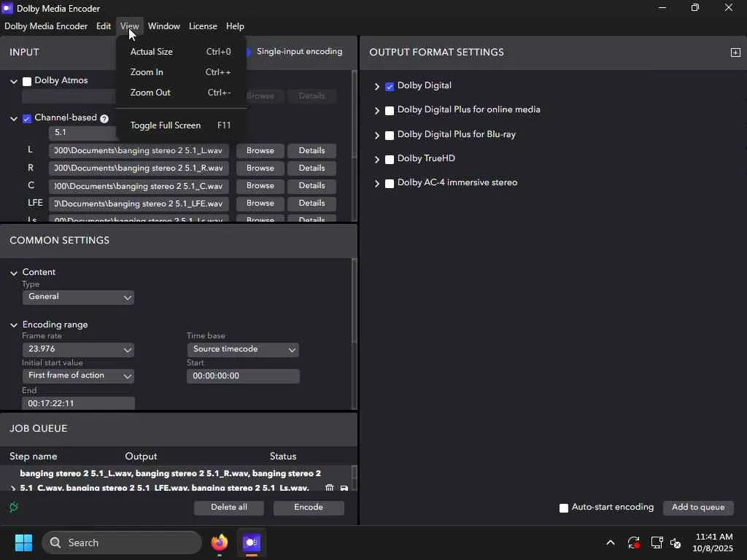
Task: Show hidden system tray icons
Action: [611, 542]
